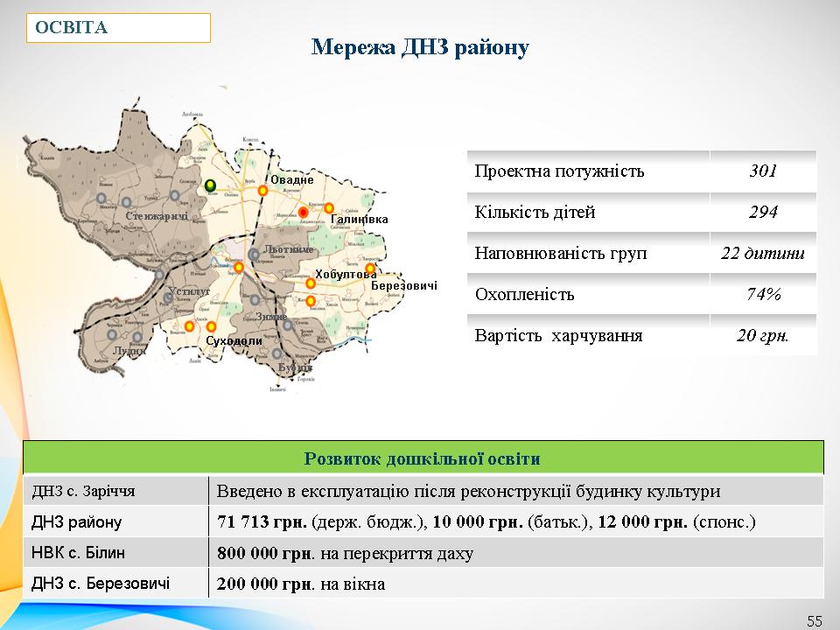The width and height of the screenshot is (840, 630).
Task: Click the slide title Мережа ДНЗ району
Action: pos(420,47)
